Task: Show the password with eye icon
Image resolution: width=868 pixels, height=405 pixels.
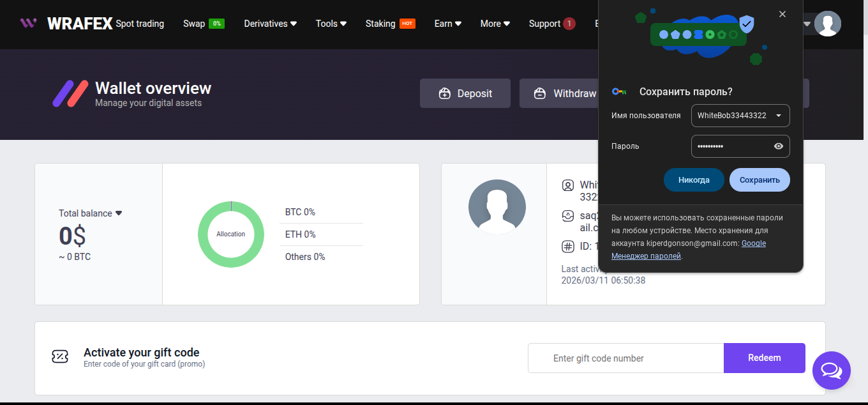Action: click(778, 146)
